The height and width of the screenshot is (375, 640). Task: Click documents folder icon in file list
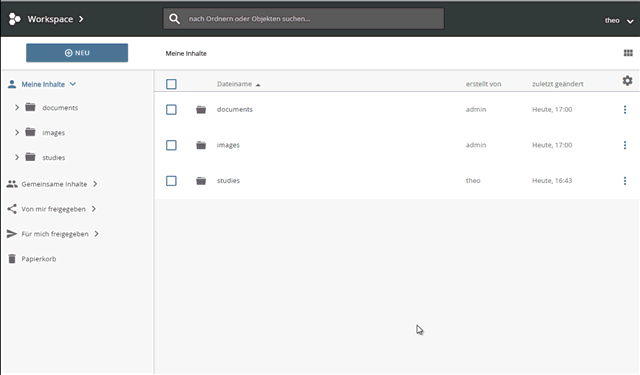[x=201, y=109]
